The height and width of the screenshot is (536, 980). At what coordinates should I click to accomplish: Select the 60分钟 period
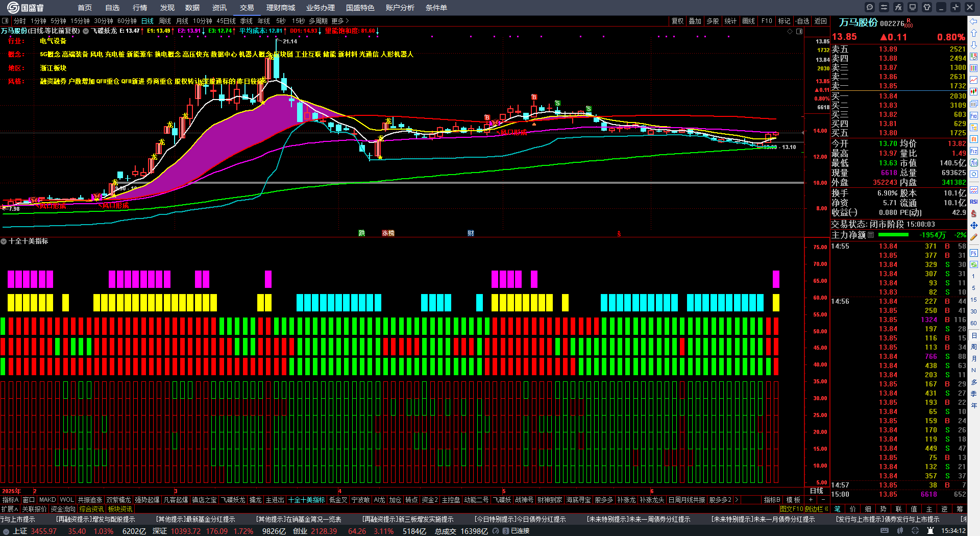(x=127, y=21)
